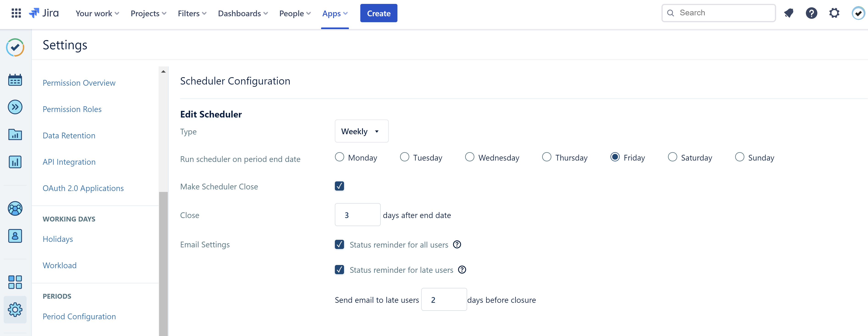Click the bar chart panel icon in sidebar
Image resolution: width=868 pixels, height=336 pixels.
tap(15, 162)
